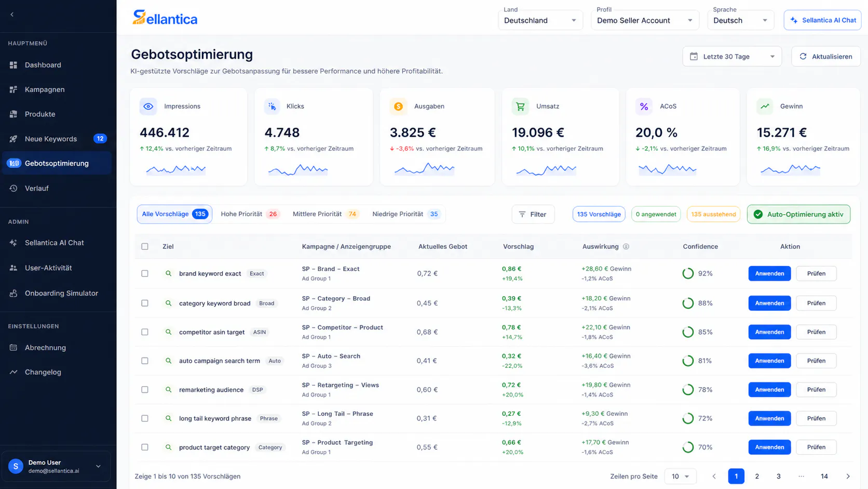Click the Sellantica logo

[165, 18]
